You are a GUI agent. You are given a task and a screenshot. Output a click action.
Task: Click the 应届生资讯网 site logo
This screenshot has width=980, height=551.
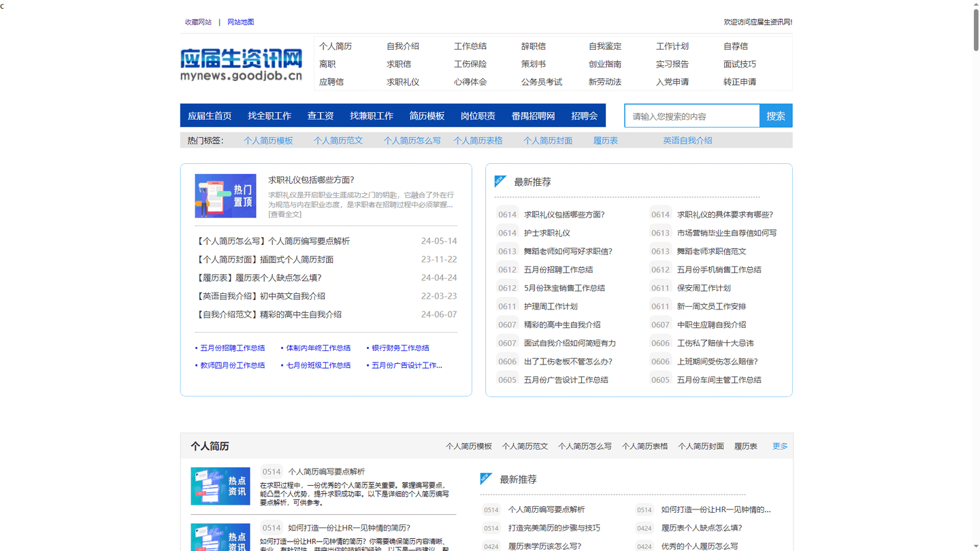242,65
